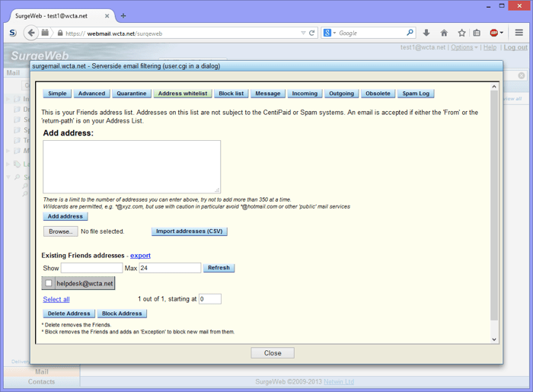Open the new tab plus button
The height and width of the screenshot is (392, 533).
123,16
